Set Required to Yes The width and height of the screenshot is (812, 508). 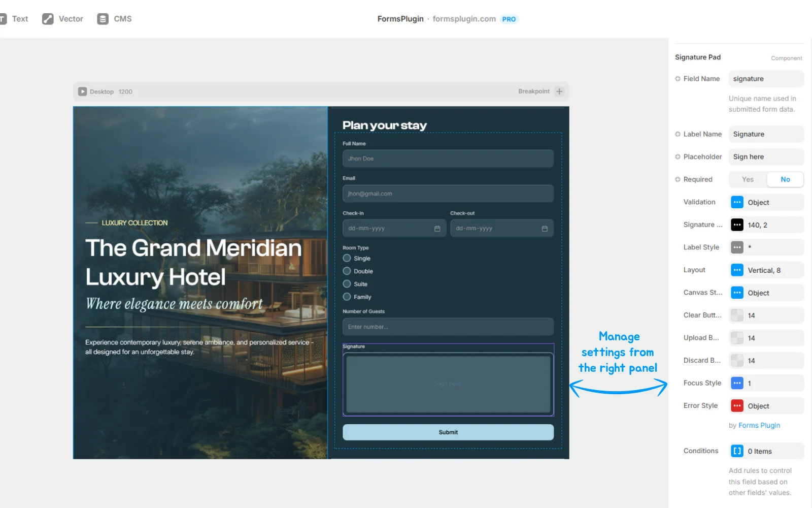(x=748, y=179)
